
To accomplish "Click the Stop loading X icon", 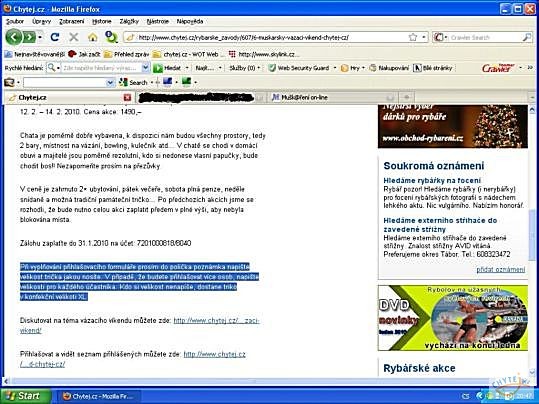I will (x=74, y=37).
